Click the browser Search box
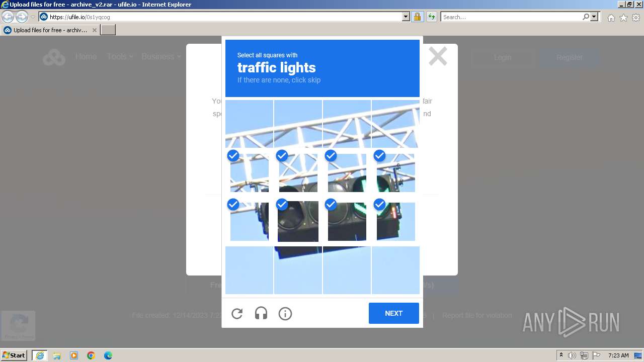Screen dimensions: 644x362 coord(511,17)
